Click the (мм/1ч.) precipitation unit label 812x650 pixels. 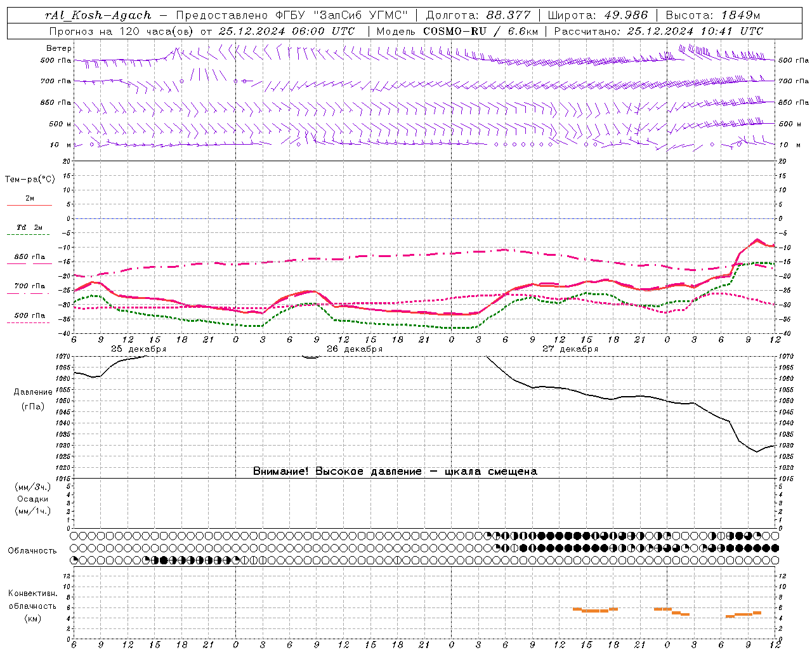33,511
